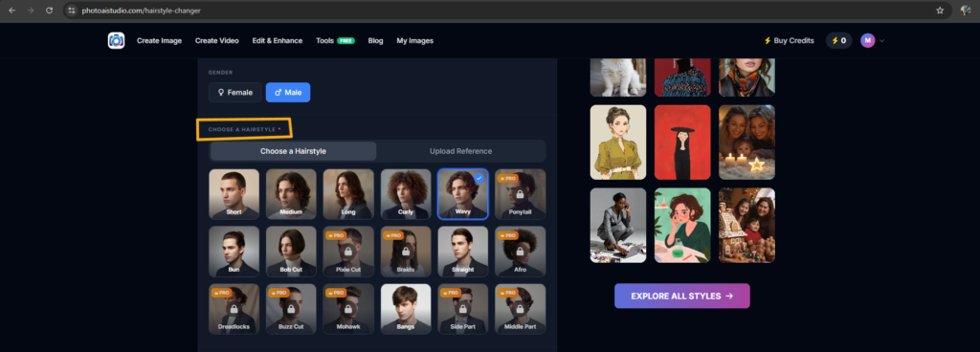Open the credits counter showing 0

click(x=838, y=40)
